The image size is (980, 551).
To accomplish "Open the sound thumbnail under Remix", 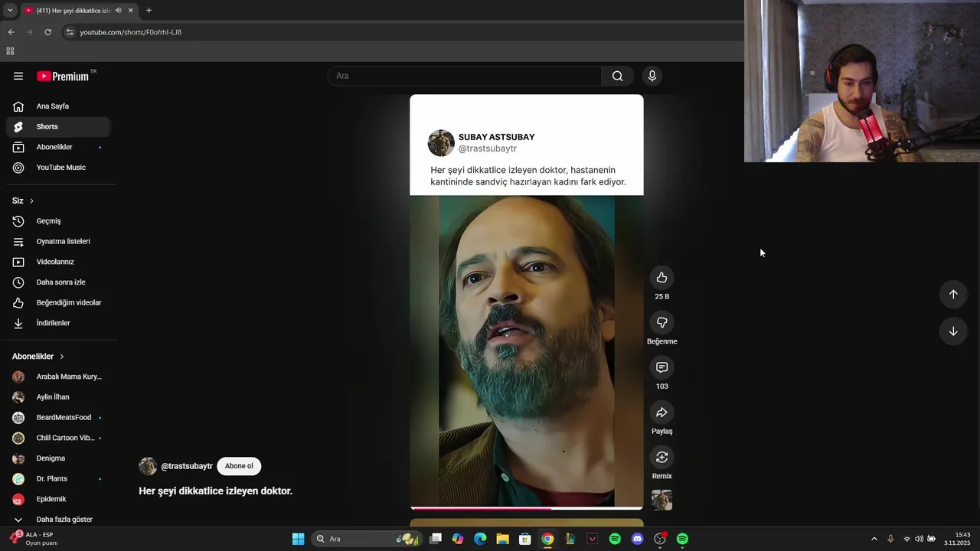I will [x=661, y=500].
